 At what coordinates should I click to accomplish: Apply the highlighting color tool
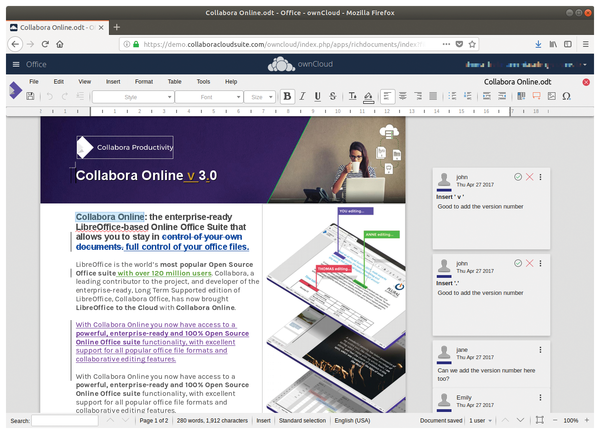point(368,97)
